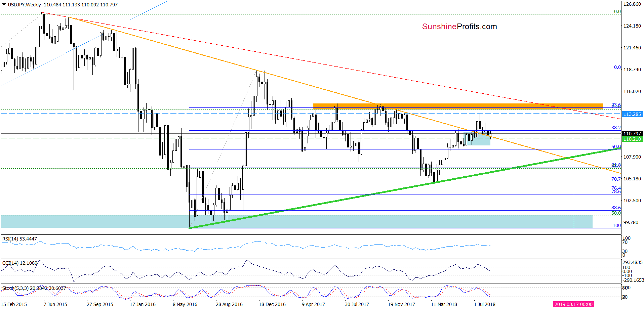This screenshot has height=309, width=644.
Task: Click the 38.2 Fibonacci level label
Action: click(616, 128)
